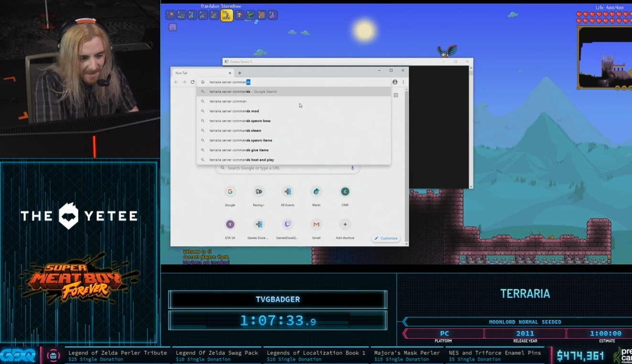Open the Racing+ shortcut tile

(259, 195)
